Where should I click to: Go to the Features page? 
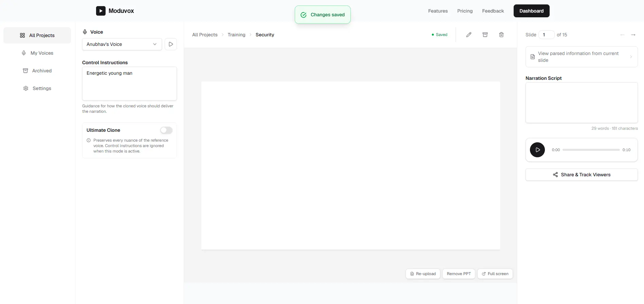click(438, 11)
